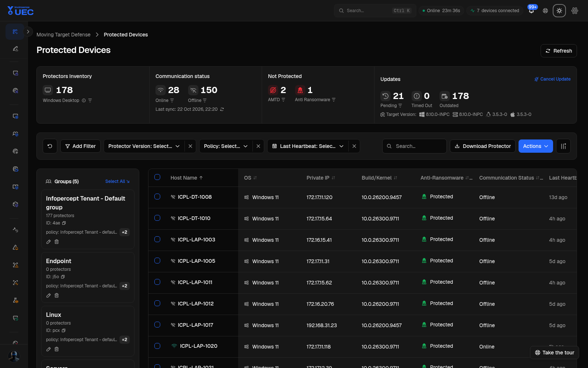
Task: Open the top highlighted sidebar module icon
Action: click(x=15, y=32)
